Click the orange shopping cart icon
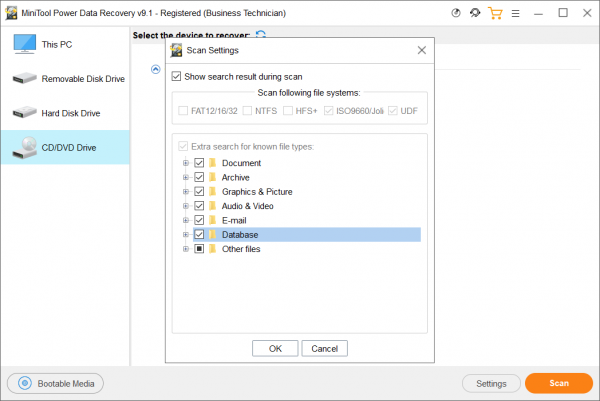The width and height of the screenshot is (600, 401). (x=495, y=13)
